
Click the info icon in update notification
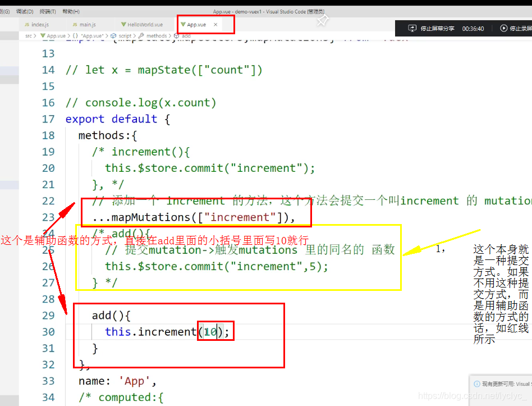click(477, 384)
